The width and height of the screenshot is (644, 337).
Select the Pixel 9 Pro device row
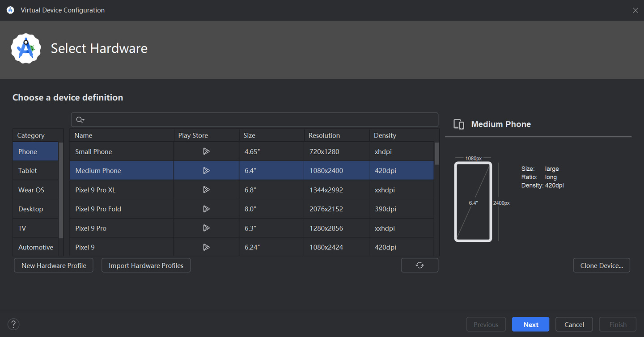[121, 228]
